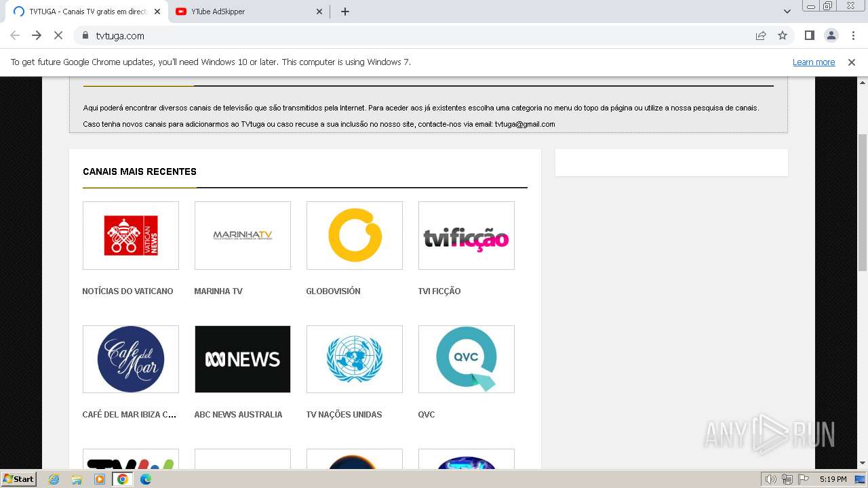Screen dimensions: 868x488
Task: Open the TVI Ficção channel logo
Action: coord(467,235)
